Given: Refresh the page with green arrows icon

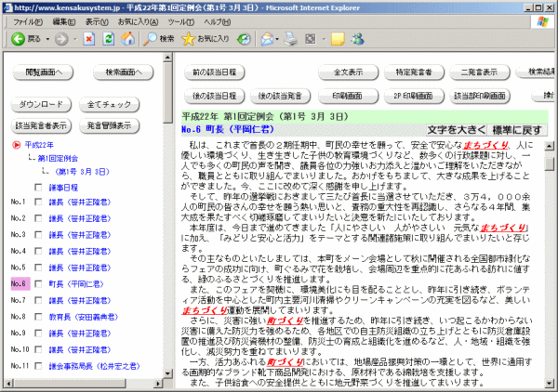Looking at the screenshot, I should coord(108,39).
